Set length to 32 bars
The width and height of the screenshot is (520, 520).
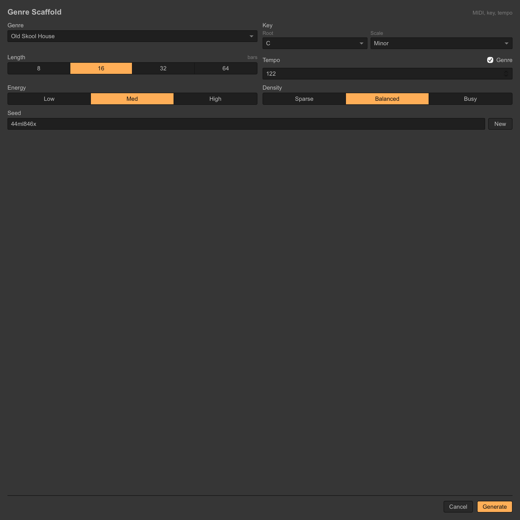[163, 68]
